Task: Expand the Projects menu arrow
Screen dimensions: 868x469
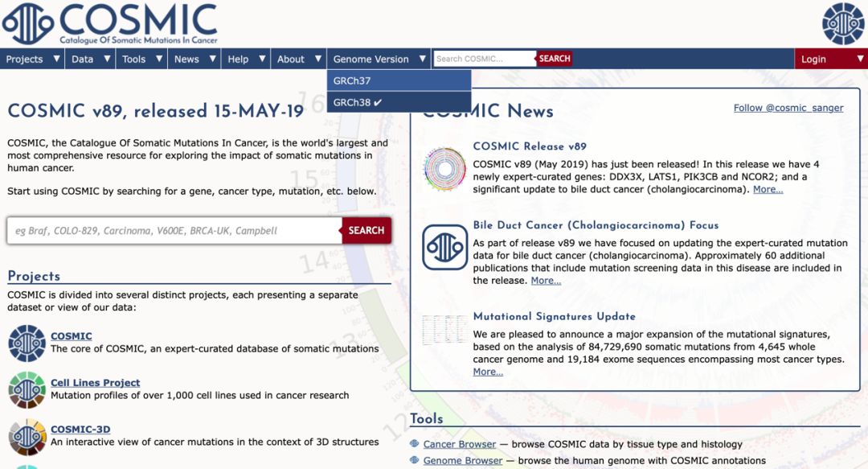Action: pos(56,58)
